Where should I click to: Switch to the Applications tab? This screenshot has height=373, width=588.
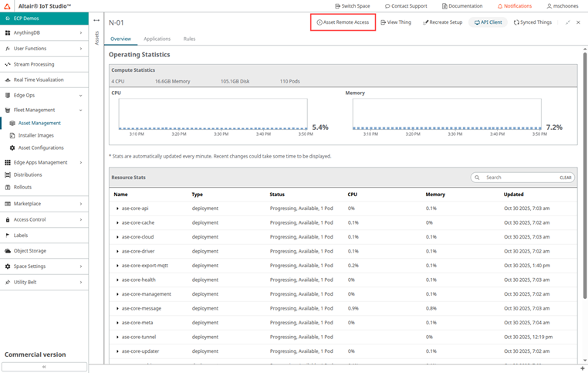[x=157, y=39]
